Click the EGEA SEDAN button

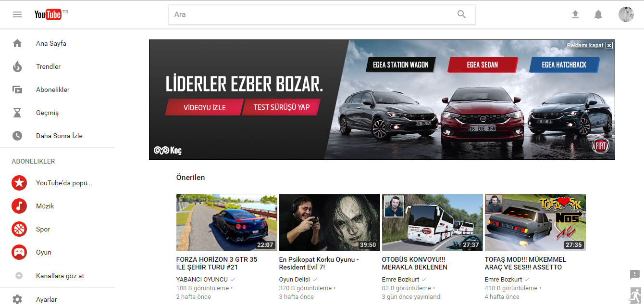click(483, 64)
